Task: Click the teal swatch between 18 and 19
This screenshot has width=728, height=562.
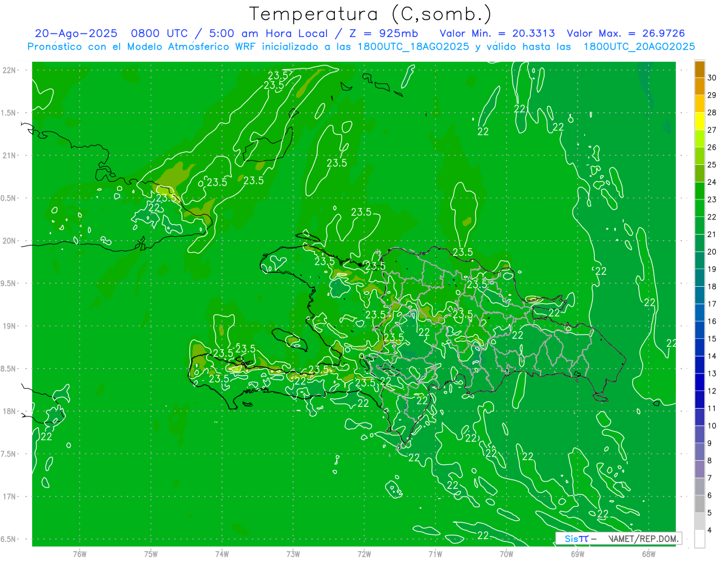Action: click(699, 278)
